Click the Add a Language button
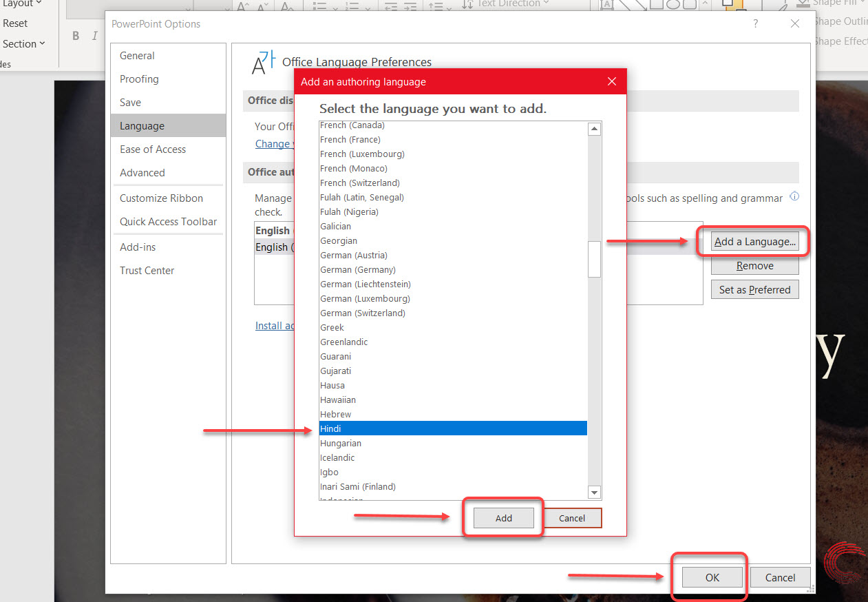Screen dimensions: 868x602 [x=755, y=242]
